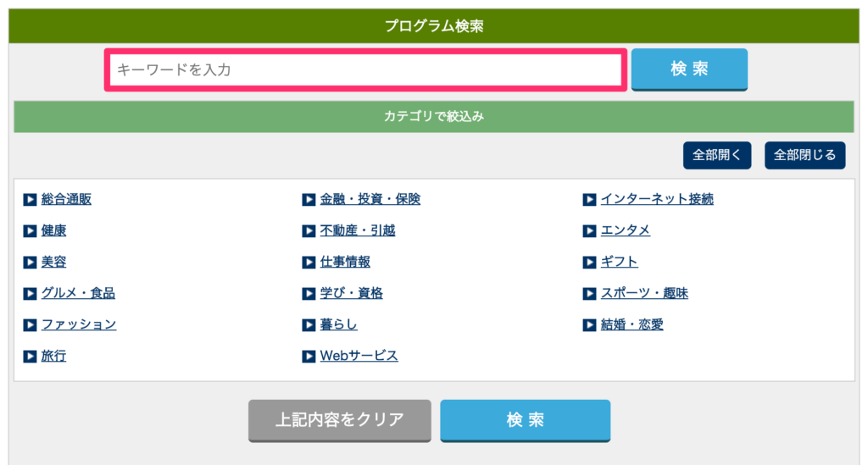Click arrow icon next to インターネット接続

tap(589, 200)
